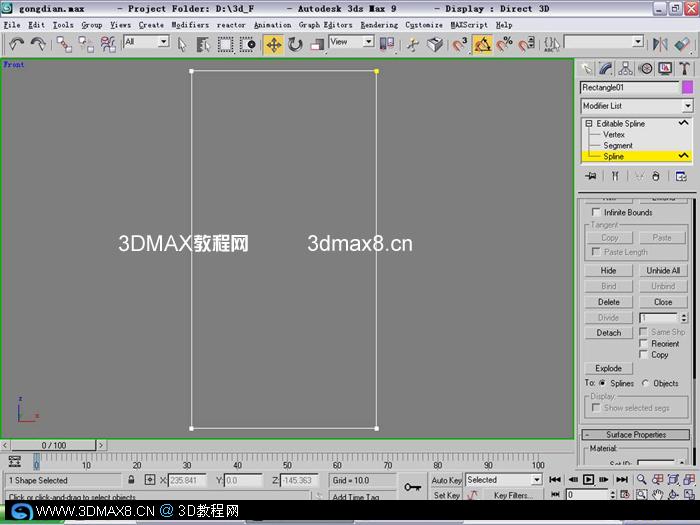Toggle the 3D Snaps magnet icon
Screen dimensions: 700x525
(460, 44)
